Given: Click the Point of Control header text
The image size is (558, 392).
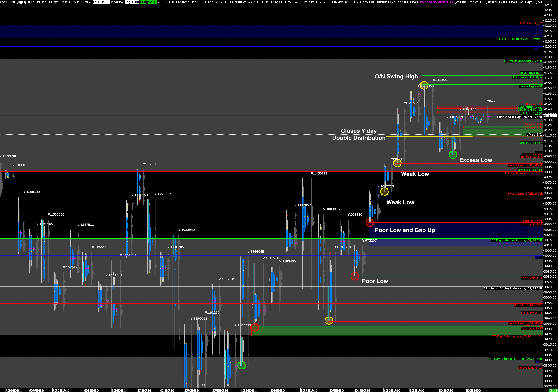Looking at the screenshot, I should (x=436, y=2).
